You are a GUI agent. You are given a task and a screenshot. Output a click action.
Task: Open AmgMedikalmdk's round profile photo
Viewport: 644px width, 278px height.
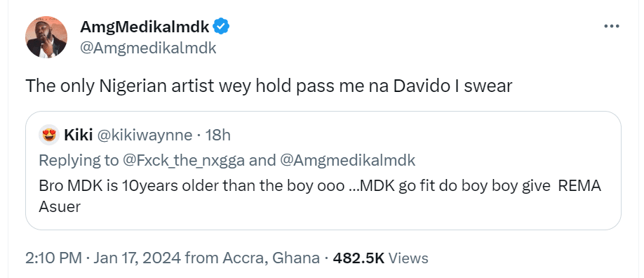[x=46, y=37]
